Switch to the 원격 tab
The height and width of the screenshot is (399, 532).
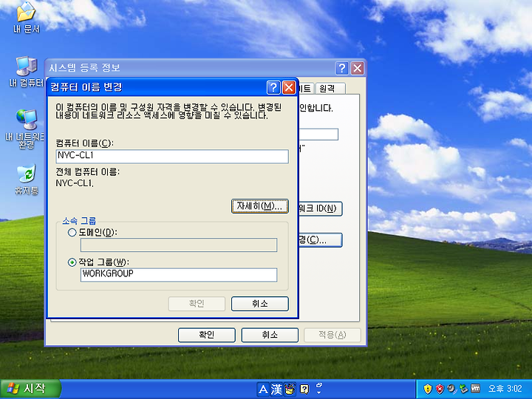(330, 89)
